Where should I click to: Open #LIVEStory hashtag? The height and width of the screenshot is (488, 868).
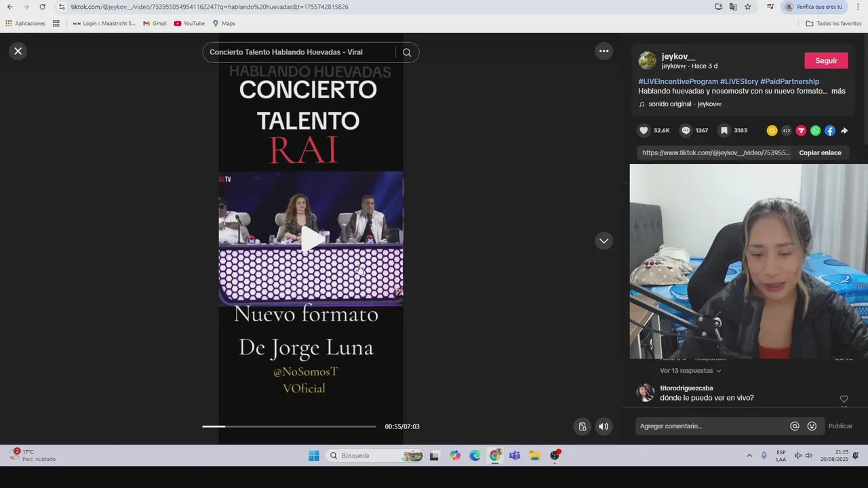point(739,81)
